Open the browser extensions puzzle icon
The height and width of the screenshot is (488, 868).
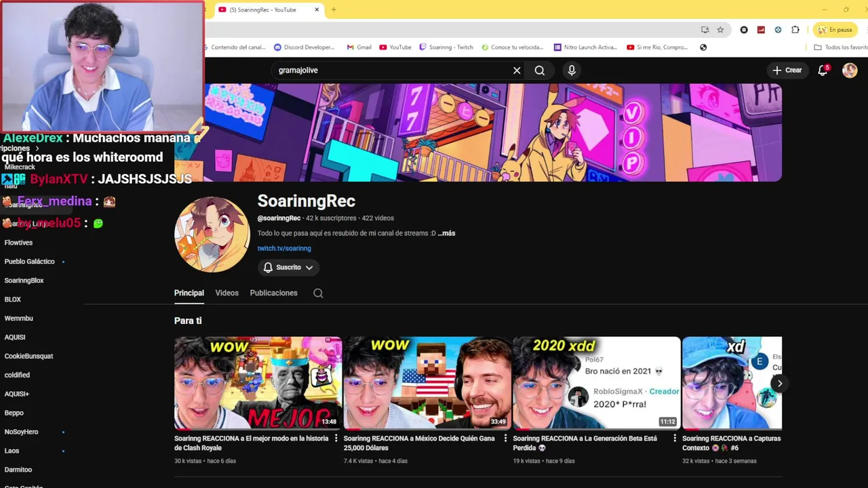795,30
